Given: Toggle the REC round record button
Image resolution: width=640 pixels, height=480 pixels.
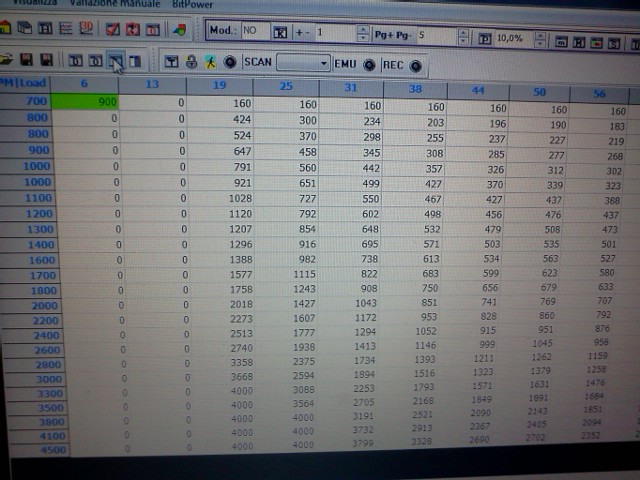Looking at the screenshot, I should pos(416,66).
